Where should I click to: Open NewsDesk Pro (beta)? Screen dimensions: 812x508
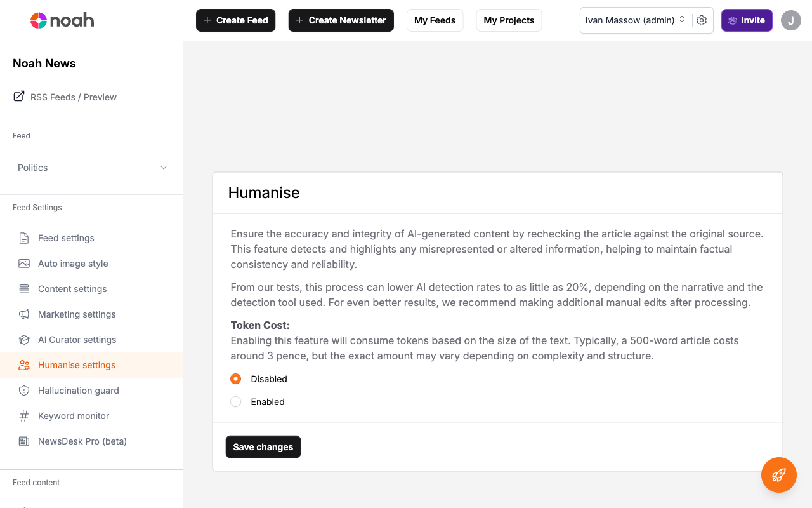point(82,441)
